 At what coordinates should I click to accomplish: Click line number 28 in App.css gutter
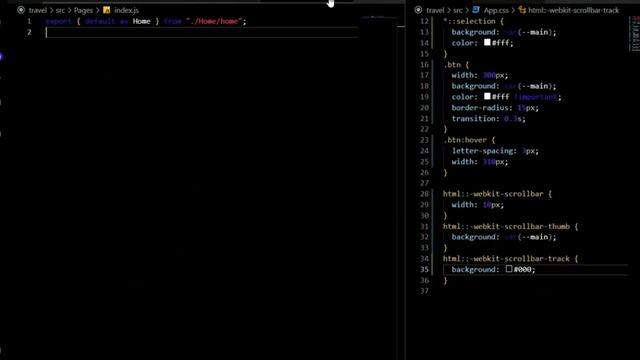424,194
